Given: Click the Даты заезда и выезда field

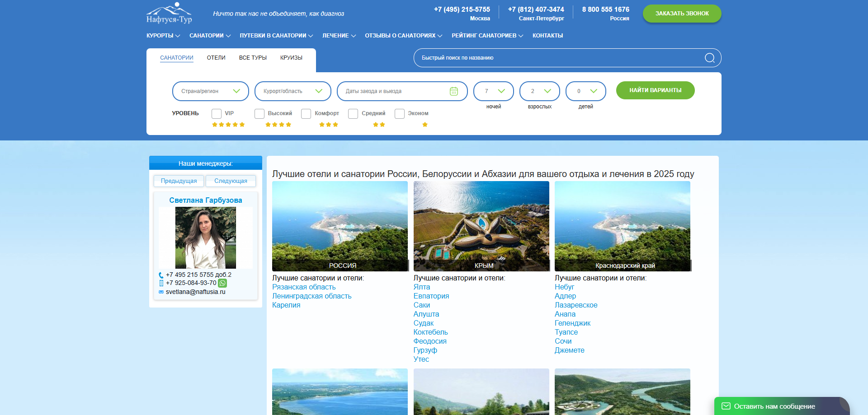Looking at the screenshot, I should pyautogui.click(x=402, y=91).
